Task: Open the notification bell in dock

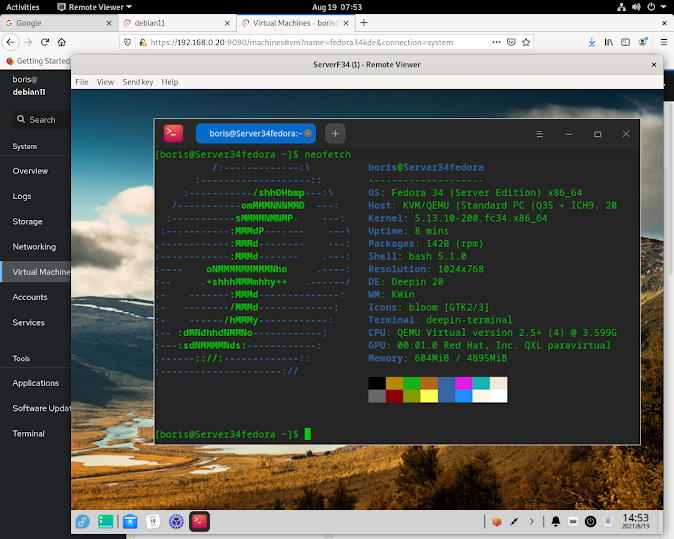Action: (556, 522)
